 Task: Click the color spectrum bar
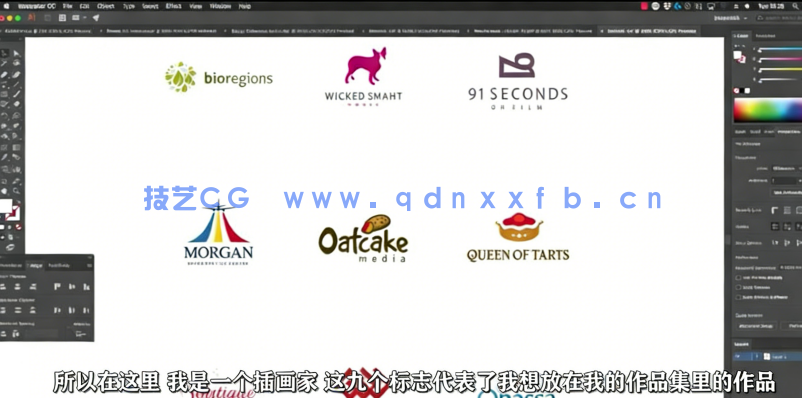coord(768,110)
